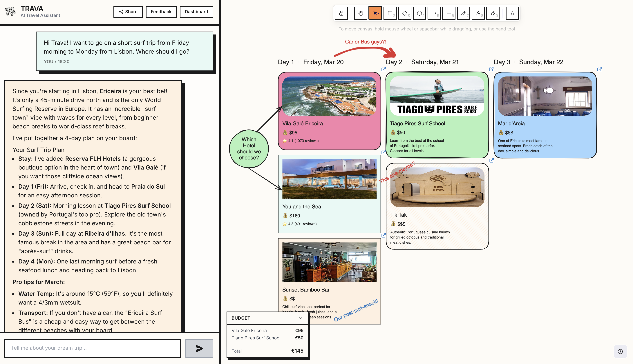Click the Vila Galé Ericeira hotel photo
Screen dimensions: 633x364
(x=329, y=96)
